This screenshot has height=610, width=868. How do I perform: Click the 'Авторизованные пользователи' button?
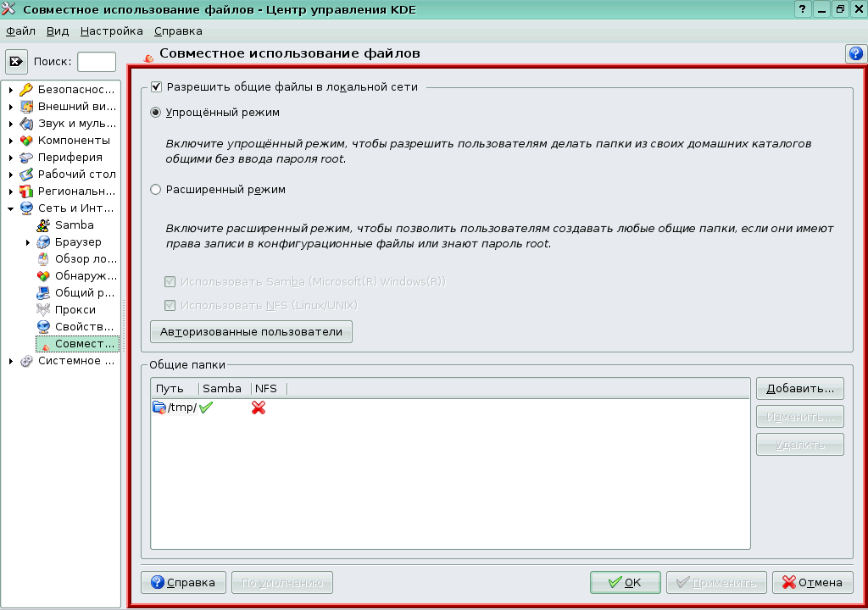point(251,331)
